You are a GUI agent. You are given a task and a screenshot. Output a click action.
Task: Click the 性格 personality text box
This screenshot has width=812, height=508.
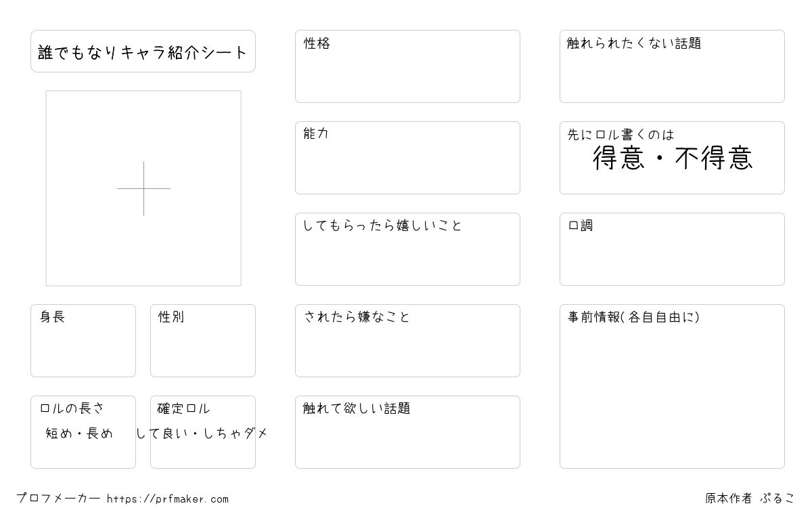[407, 66]
